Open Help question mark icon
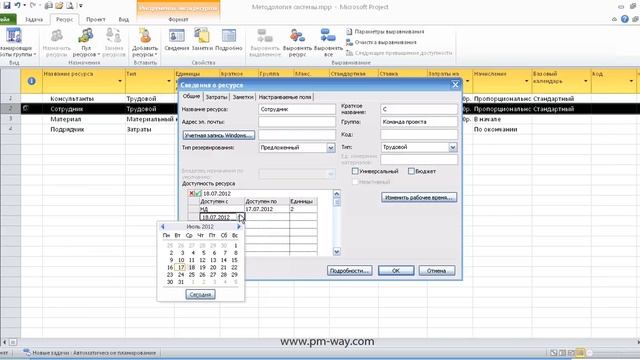This screenshot has height=360, width=640. click(x=624, y=19)
